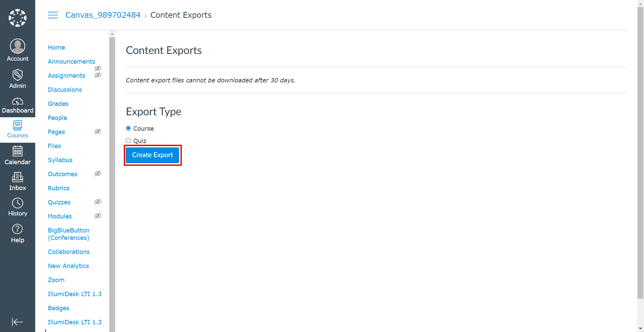Screen dimensions: 644x332
Task: Open the Admin shield icon
Action: click(x=17, y=75)
